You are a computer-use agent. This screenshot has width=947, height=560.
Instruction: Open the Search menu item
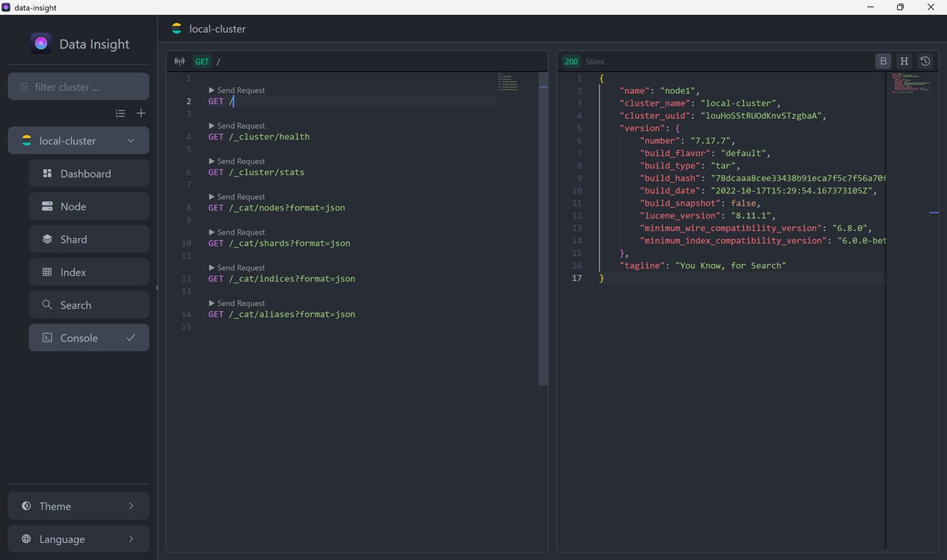(89, 305)
